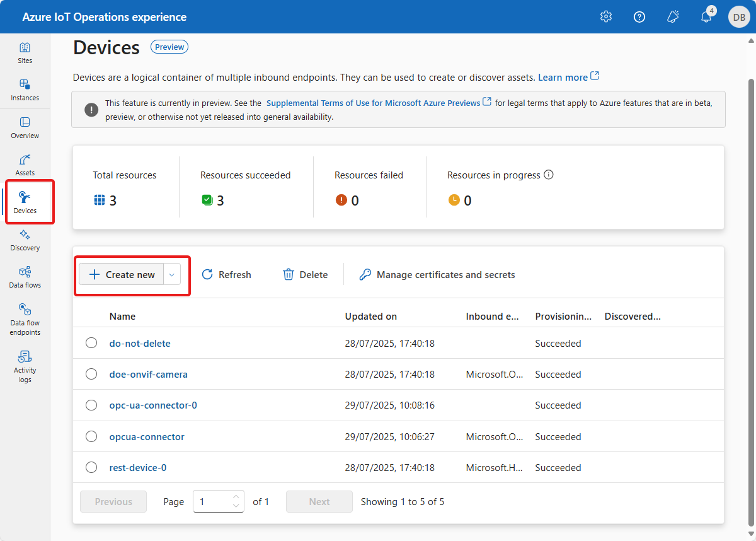Click the Discovered column header
756x541 pixels.
(633, 316)
